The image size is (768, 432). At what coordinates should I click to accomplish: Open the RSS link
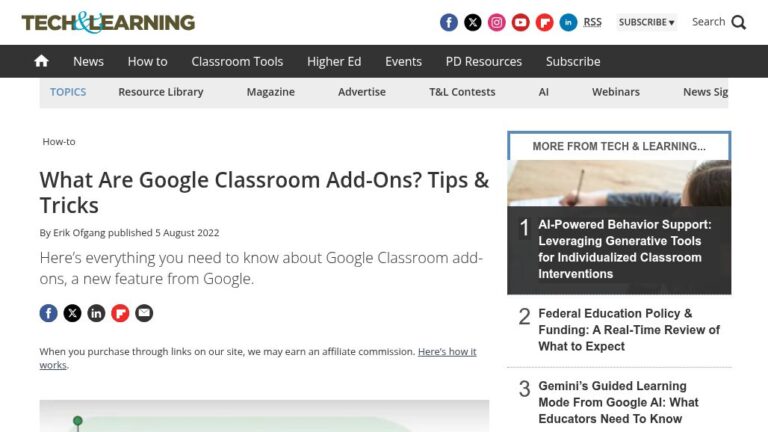[593, 23]
